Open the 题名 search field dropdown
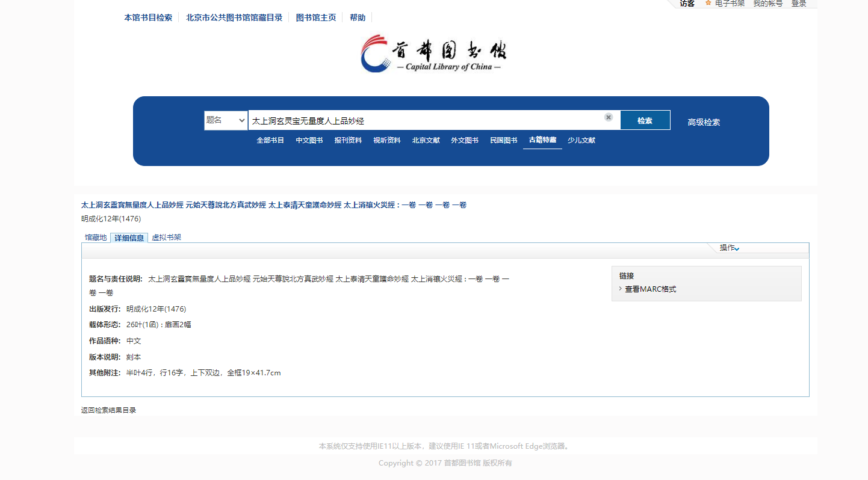Viewport: 868px width, 480px height. [226, 120]
